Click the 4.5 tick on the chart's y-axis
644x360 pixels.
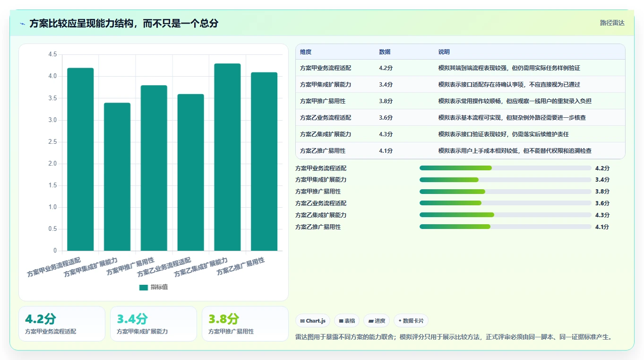52,55
